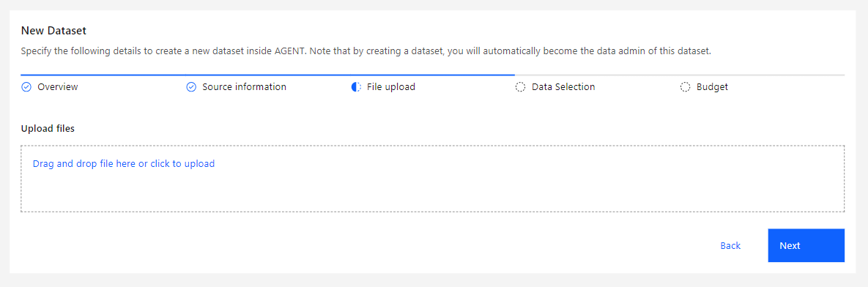Click progress bar segment above Overview
Image resolution: width=868 pixels, height=287 pixels.
point(103,75)
